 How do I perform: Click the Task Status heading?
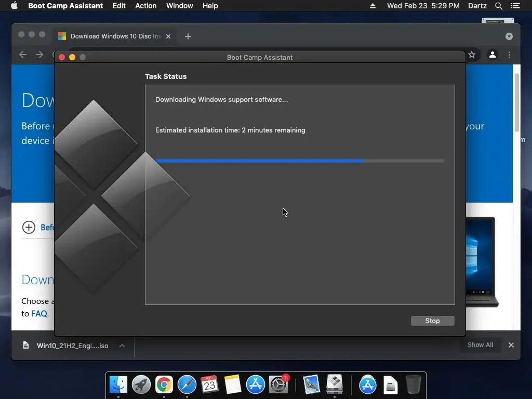click(x=166, y=76)
